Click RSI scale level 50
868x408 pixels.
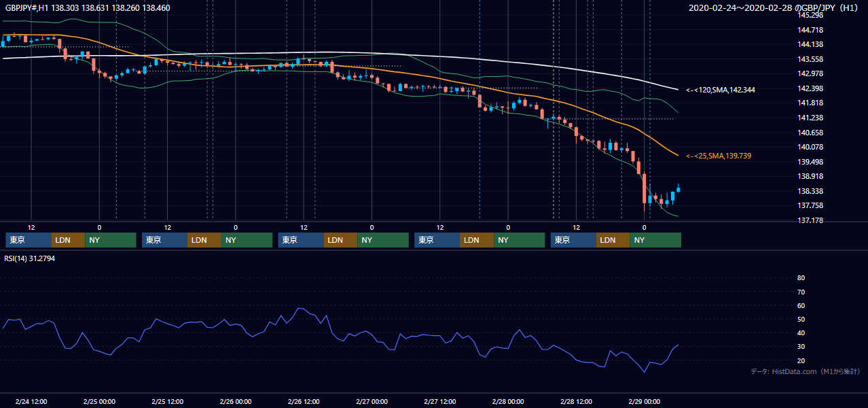click(801, 319)
